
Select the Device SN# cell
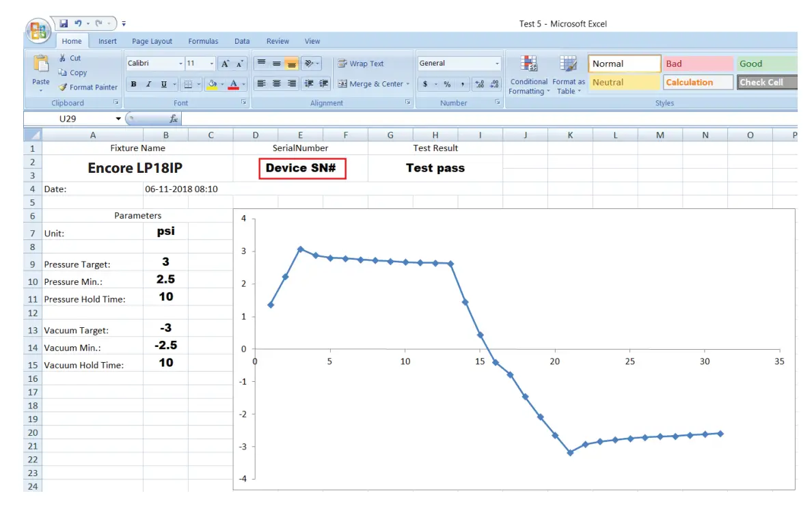[301, 168]
